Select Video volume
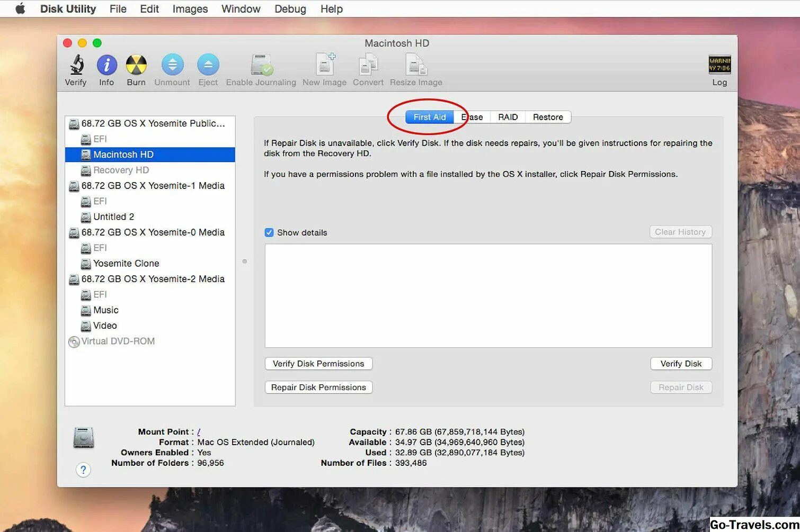Screen dimensions: 800x532 point(150,326)
